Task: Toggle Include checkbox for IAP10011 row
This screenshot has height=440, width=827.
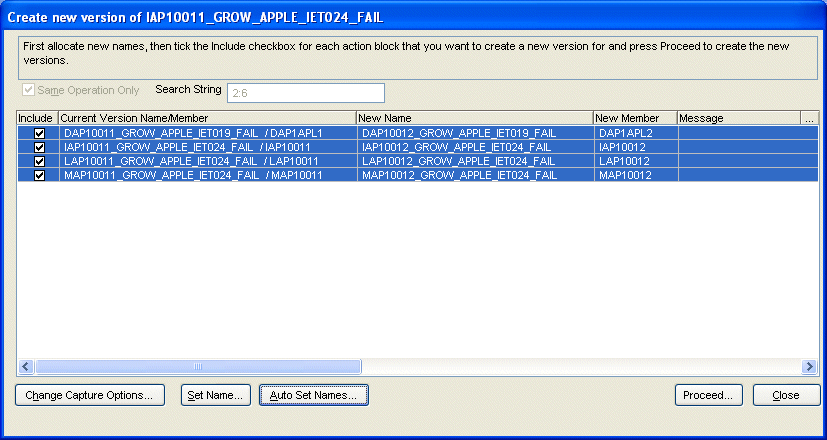Action: (39, 147)
